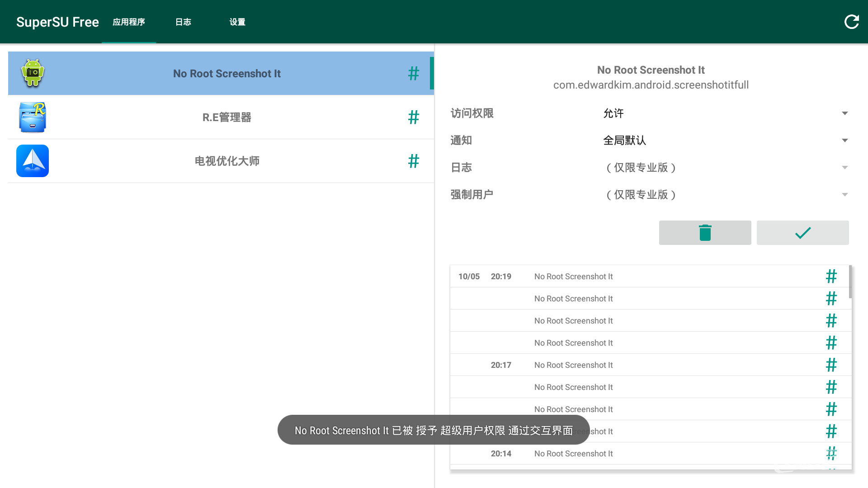868x488 pixels.
Task: Click the hash icon on the 20:14 log row
Action: (831, 453)
